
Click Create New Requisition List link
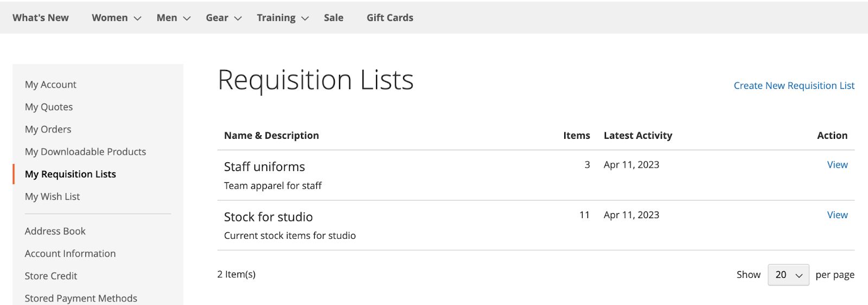(x=794, y=86)
